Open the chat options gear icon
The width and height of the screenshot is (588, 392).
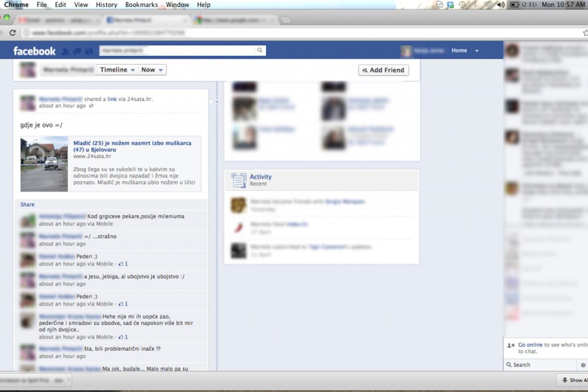tap(583, 365)
